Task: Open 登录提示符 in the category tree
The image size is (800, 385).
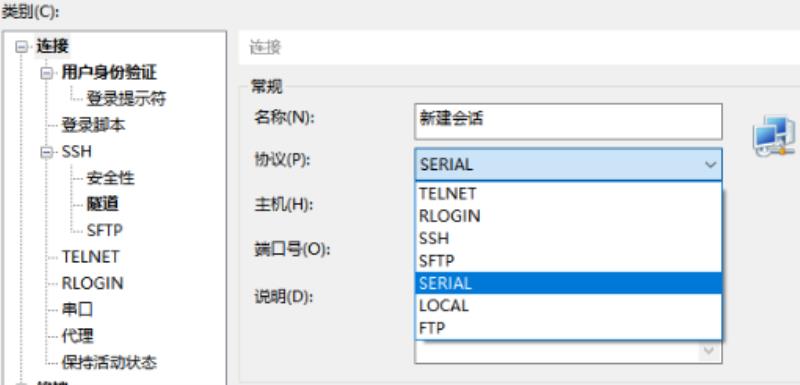Action: click(x=126, y=99)
